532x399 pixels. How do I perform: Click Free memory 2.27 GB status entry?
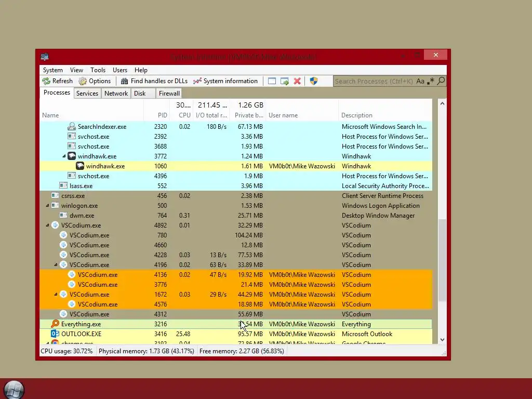(x=242, y=351)
